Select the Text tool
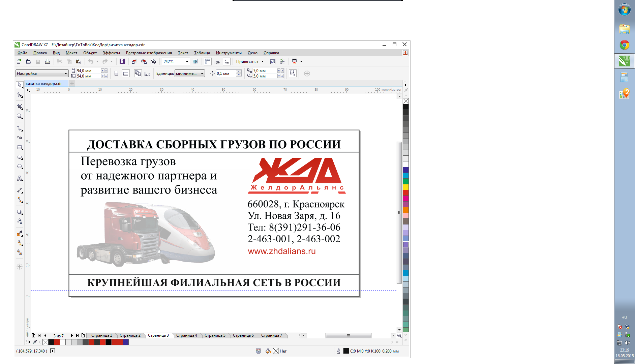The width and height of the screenshot is (635, 364). click(x=20, y=179)
